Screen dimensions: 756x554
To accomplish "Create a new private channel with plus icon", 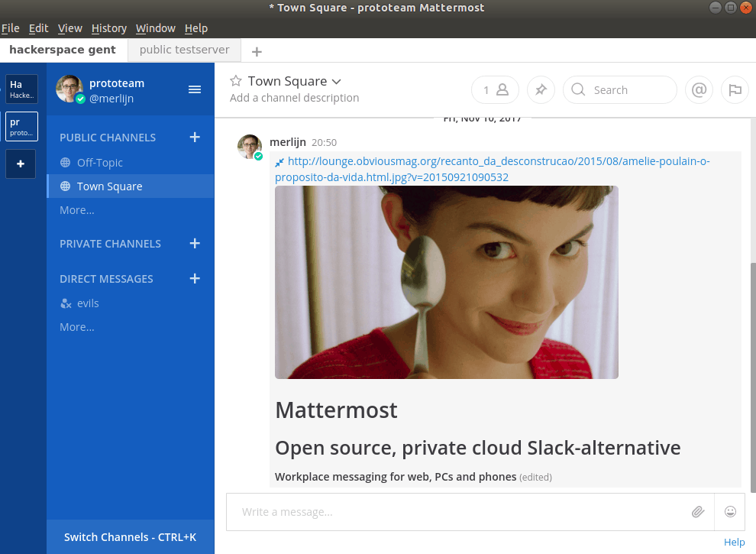I will [195, 243].
